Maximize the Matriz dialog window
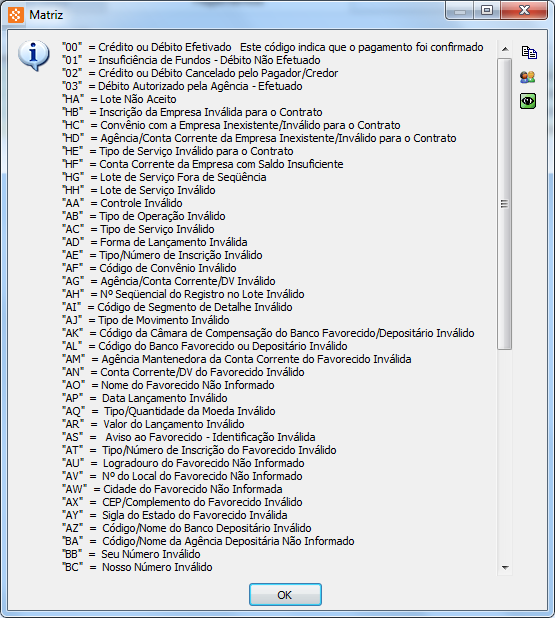 pyautogui.click(x=487, y=11)
